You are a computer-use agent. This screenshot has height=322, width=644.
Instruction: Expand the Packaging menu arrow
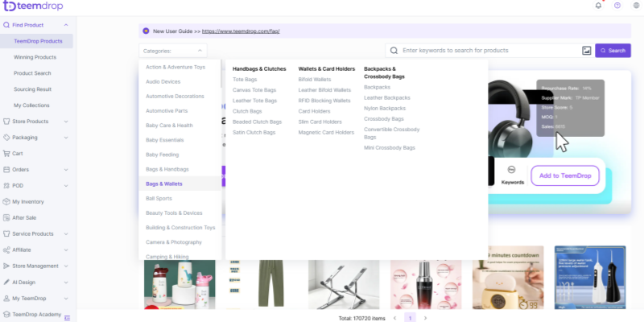tap(66, 138)
